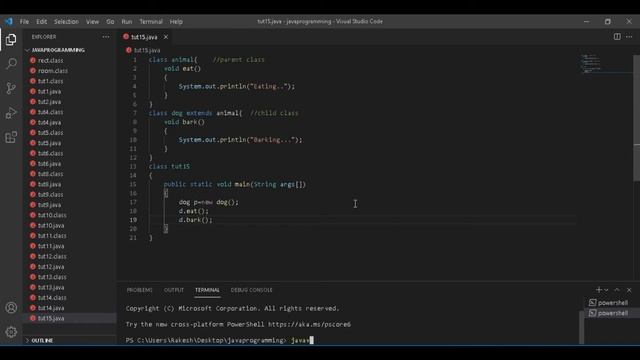This screenshot has width=640, height=360.
Task: Open the Extensions view
Action: 11,137
